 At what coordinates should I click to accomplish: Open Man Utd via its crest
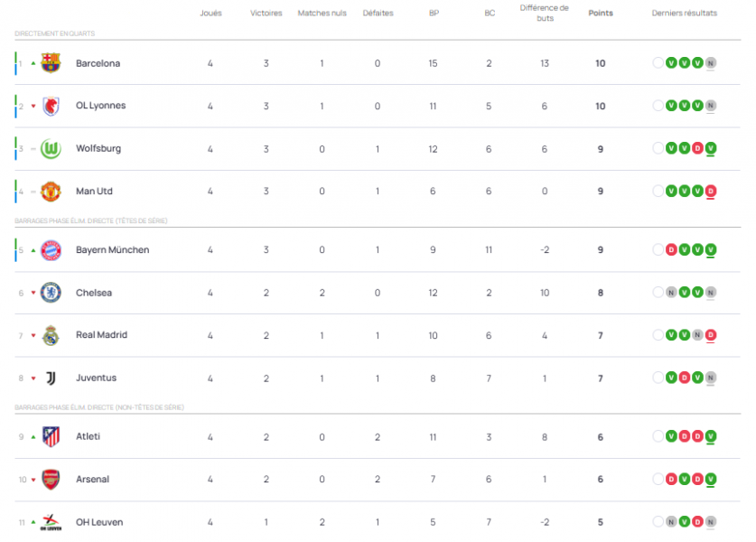click(x=52, y=191)
